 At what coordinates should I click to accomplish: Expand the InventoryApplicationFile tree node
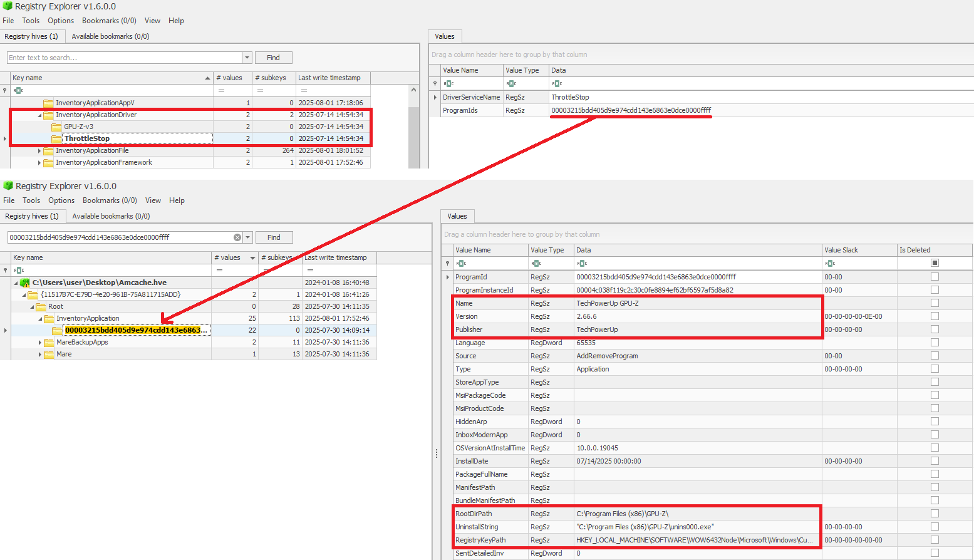[39, 150]
